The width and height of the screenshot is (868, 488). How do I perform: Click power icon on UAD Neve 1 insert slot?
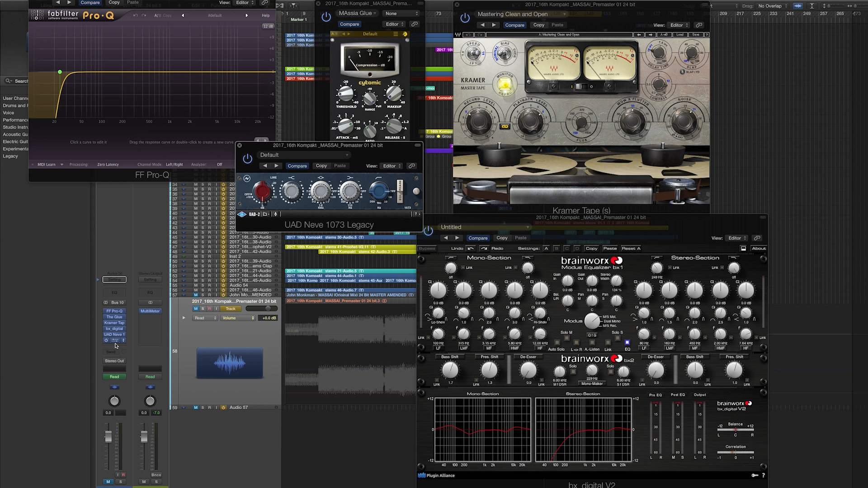point(106,340)
